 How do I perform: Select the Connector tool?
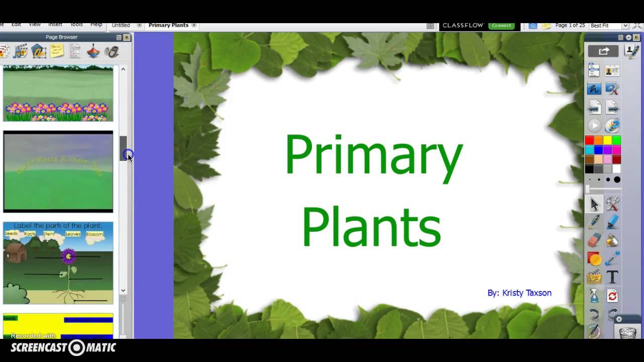[612, 258]
